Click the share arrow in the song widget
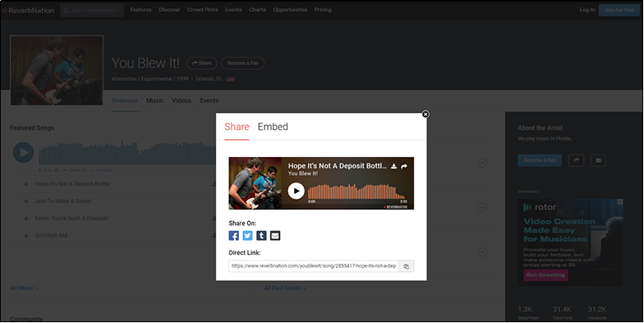Screen dimensions: 644x323 tap(404, 166)
